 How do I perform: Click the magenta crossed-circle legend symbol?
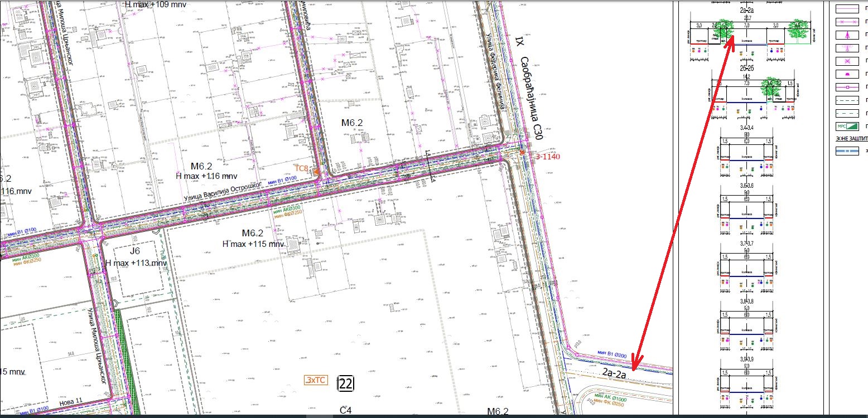847,61
